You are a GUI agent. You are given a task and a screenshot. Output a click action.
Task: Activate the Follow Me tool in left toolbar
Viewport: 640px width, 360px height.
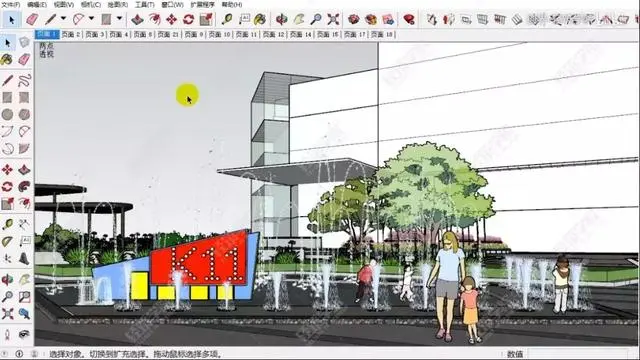[24, 186]
